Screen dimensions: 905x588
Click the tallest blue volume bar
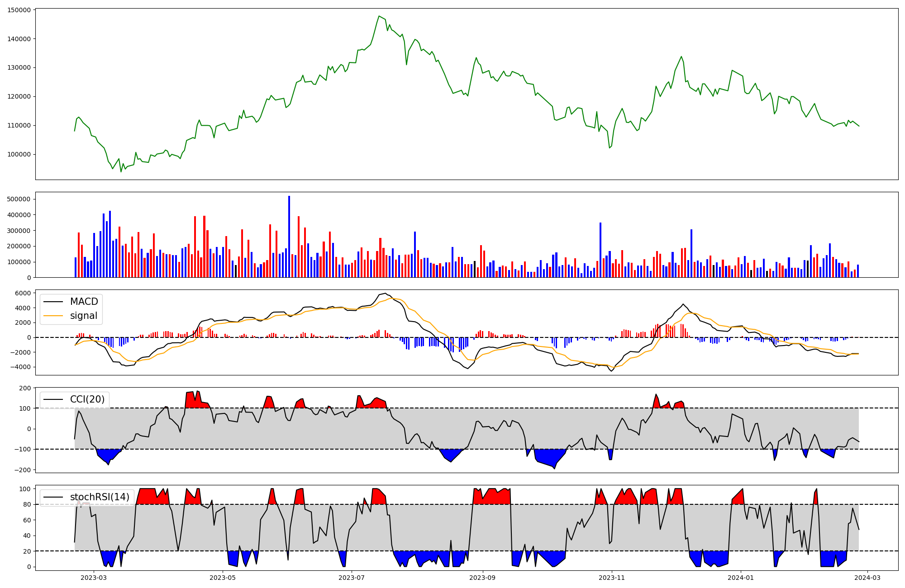click(289, 237)
